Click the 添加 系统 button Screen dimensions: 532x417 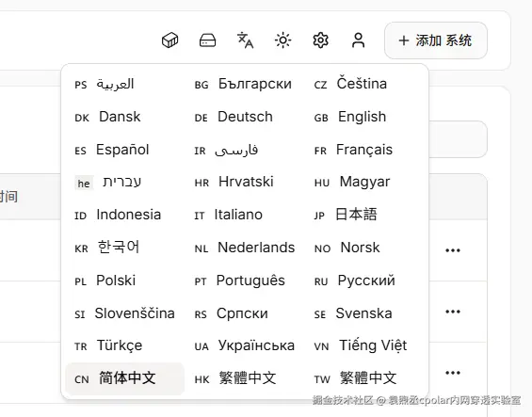pos(436,40)
